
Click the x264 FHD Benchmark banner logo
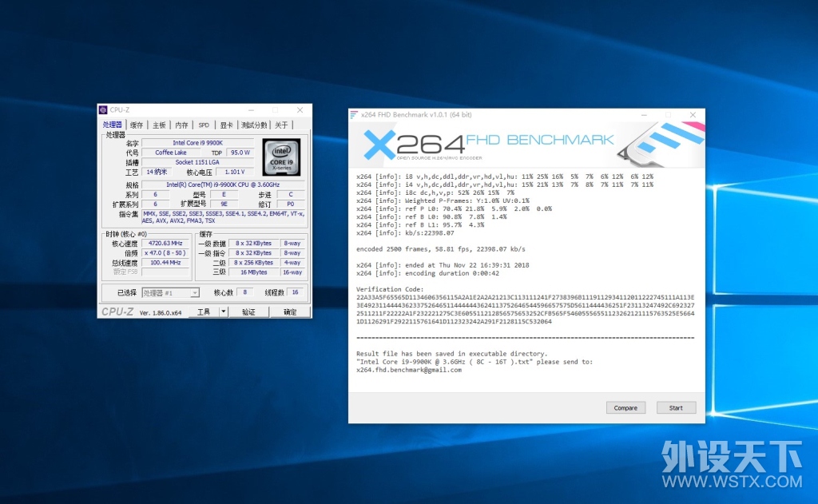[490, 144]
